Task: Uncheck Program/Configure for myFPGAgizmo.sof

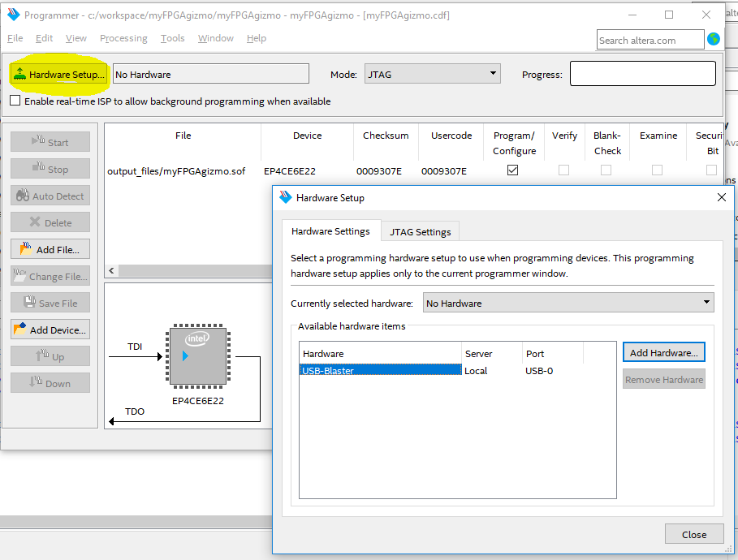Action: click(512, 170)
